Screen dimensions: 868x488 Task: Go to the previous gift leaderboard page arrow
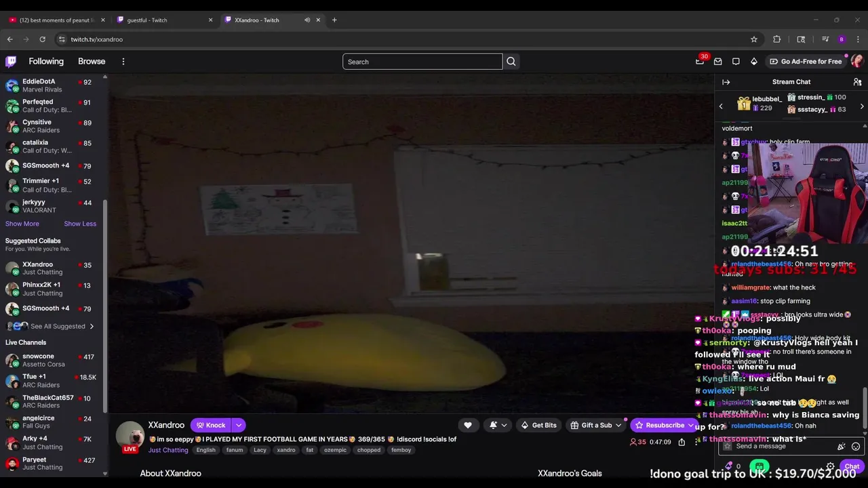click(721, 106)
